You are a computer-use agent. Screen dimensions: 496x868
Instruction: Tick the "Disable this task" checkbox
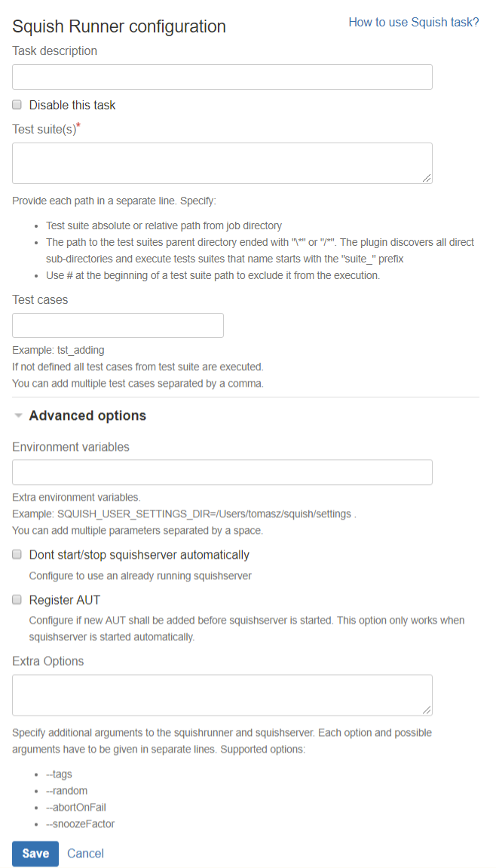17,105
